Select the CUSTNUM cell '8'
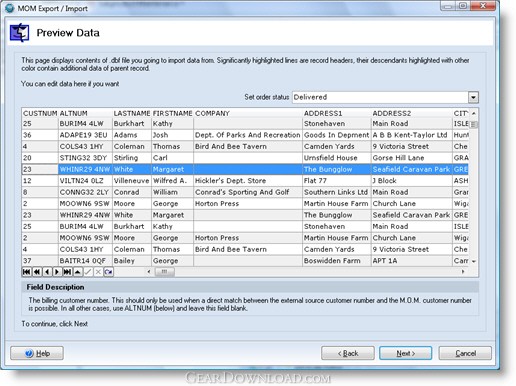The height and width of the screenshot is (386, 516). point(40,192)
